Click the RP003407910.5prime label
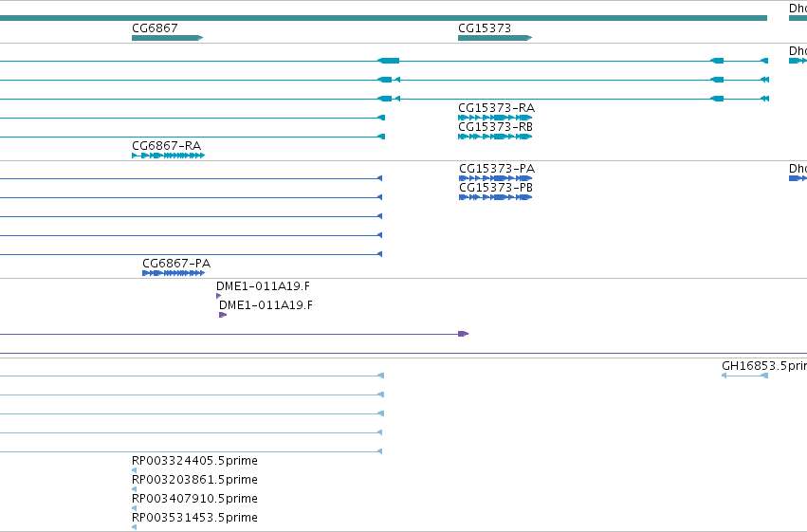 (194, 499)
